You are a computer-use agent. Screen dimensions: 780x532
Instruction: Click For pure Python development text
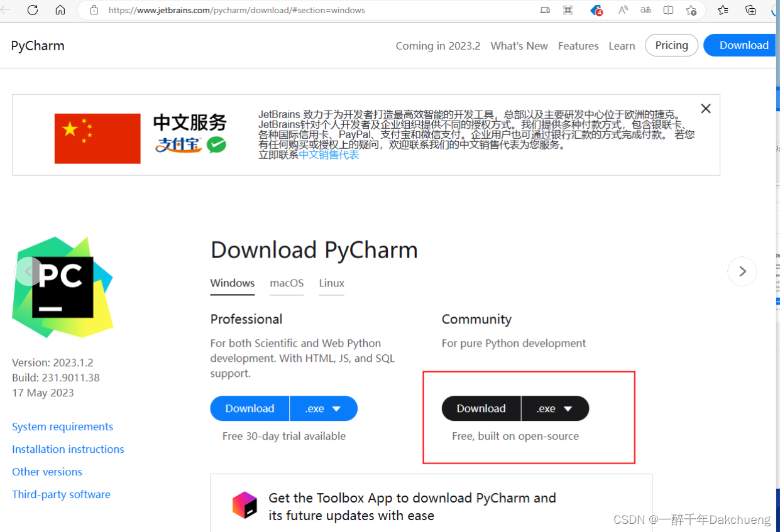(x=514, y=343)
